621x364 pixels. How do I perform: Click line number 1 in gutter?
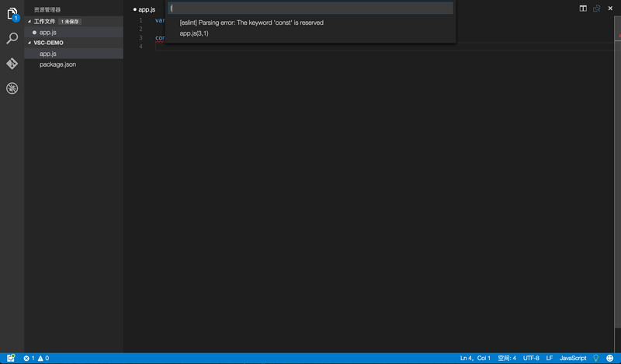(x=141, y=20)
